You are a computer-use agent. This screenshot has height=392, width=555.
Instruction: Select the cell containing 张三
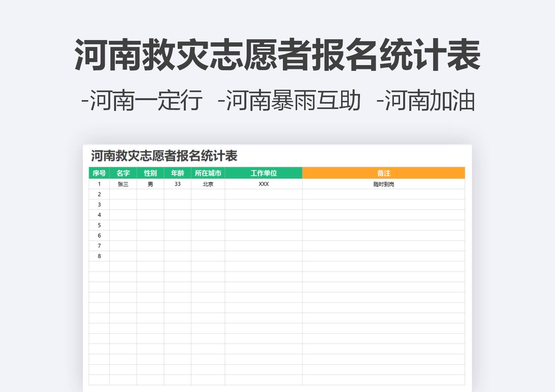coord(123,184)
